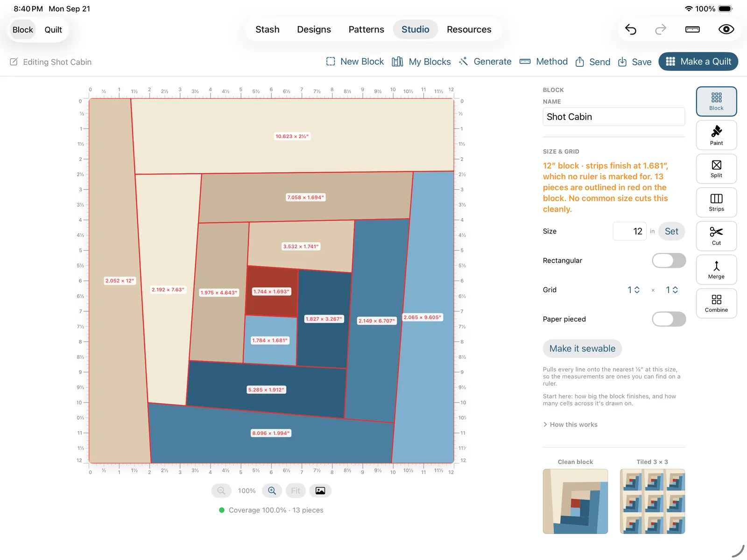
Task: Select the Paint tool
Action: coord(716,135)
